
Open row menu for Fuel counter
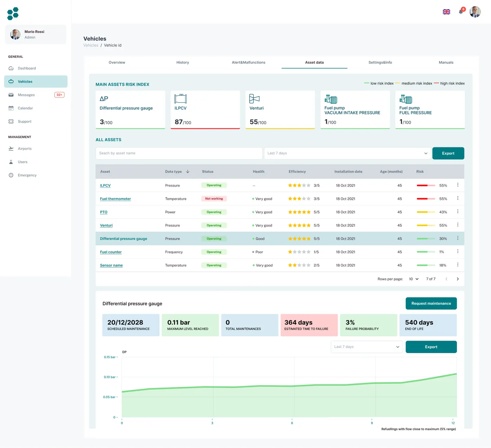click(458, 252)
